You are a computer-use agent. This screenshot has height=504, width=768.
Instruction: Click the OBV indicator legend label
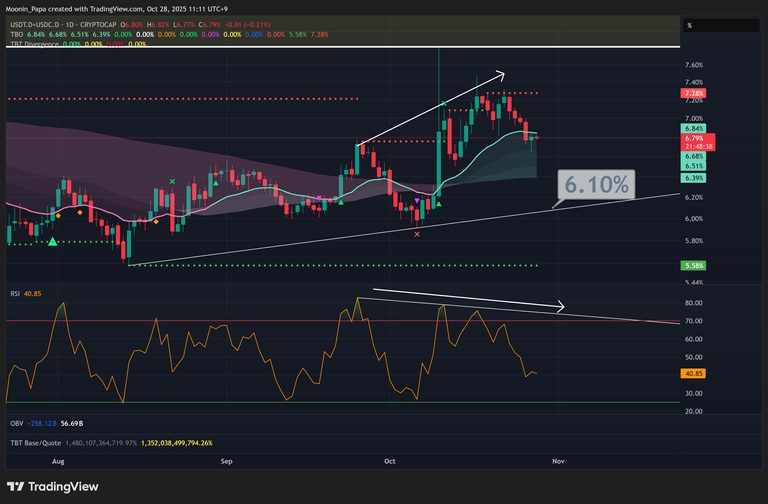click(14, 423)
